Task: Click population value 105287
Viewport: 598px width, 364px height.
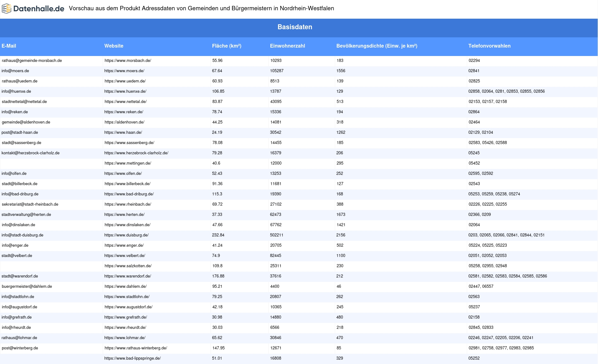Action: [x=277, y=71]
